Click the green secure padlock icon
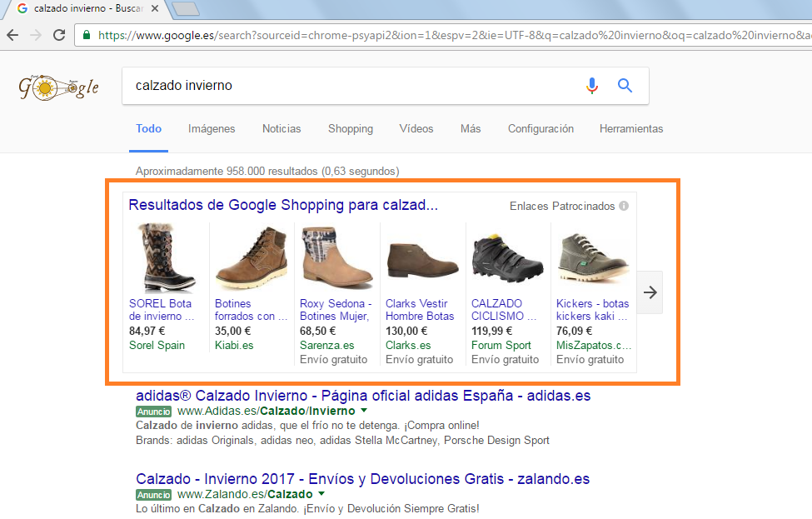The height and width of the screenshot is (519, 812). (87, 35)
